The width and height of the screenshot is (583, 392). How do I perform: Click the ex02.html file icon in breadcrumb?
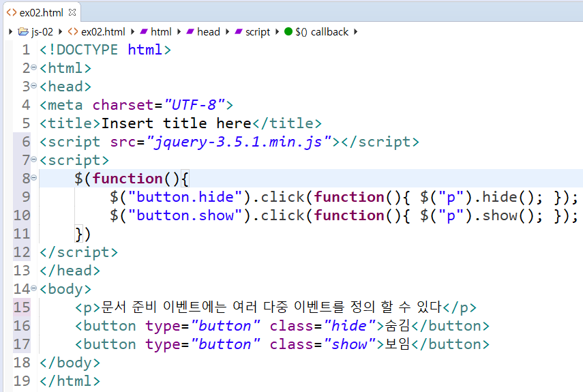[x=73, y=32]
